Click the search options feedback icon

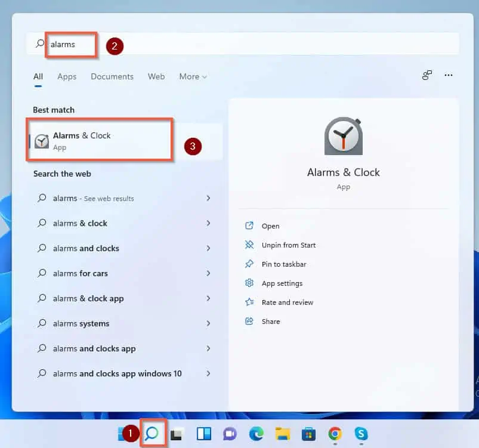pos(427,75)
